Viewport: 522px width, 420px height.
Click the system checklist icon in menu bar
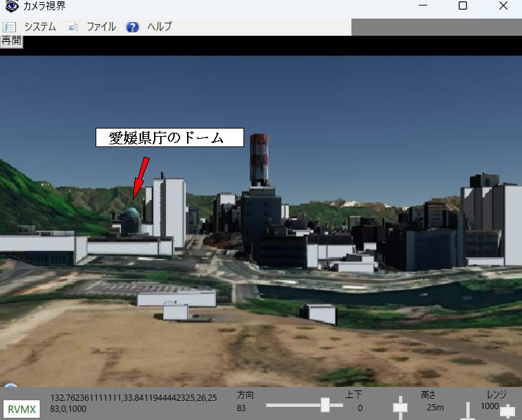[x=9, y=27]
